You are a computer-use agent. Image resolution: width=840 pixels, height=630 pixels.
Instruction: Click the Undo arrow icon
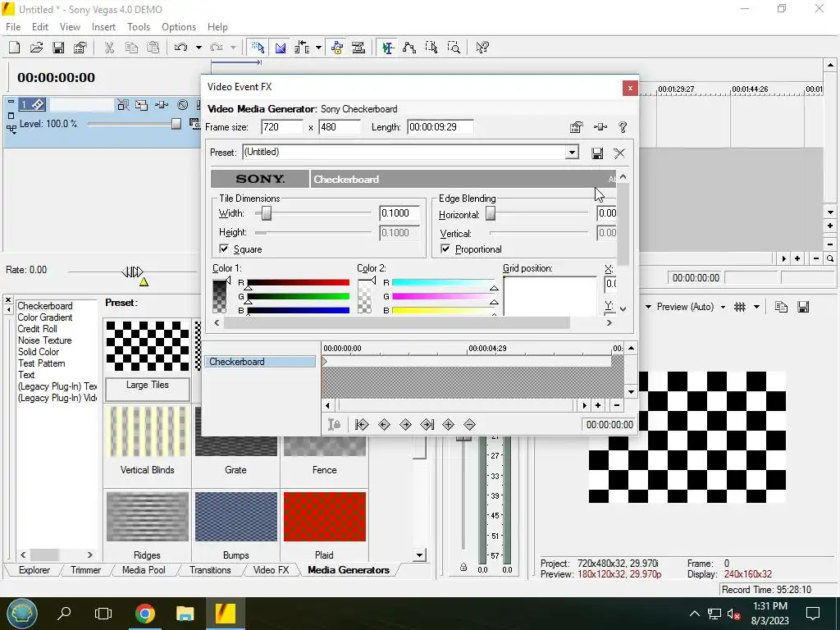click(x=180, y=48)
